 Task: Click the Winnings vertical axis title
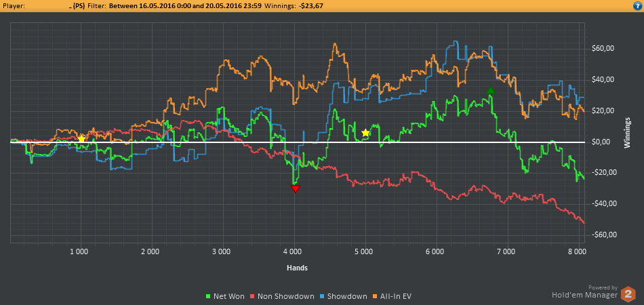(x=628, y=133)
